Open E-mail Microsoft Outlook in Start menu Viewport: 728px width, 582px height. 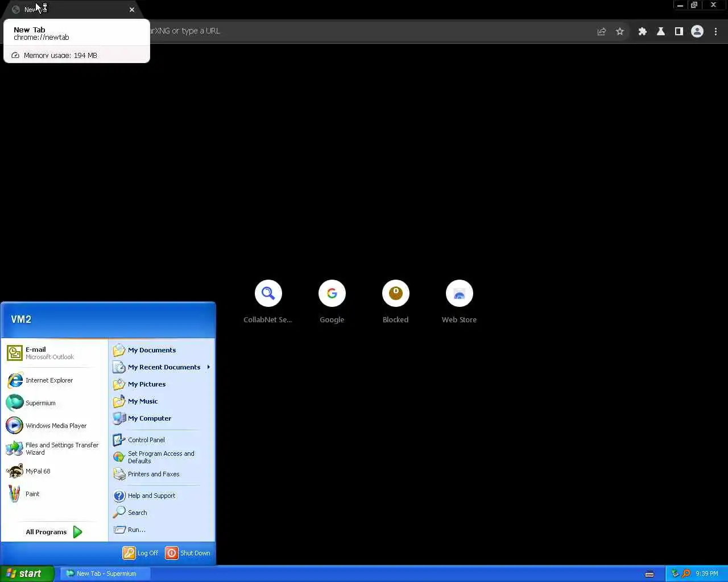55,353
